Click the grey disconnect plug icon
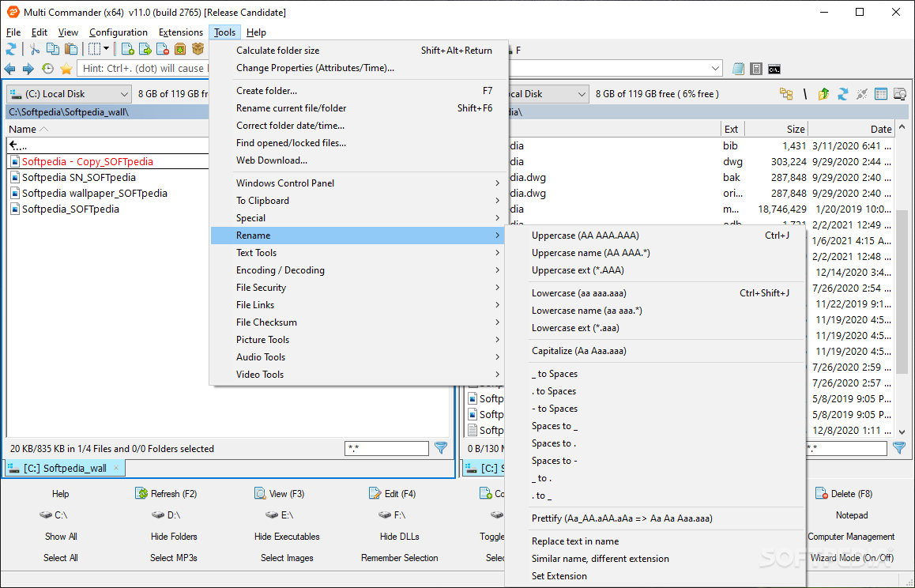915x588 pixels. tap(862, 94)
